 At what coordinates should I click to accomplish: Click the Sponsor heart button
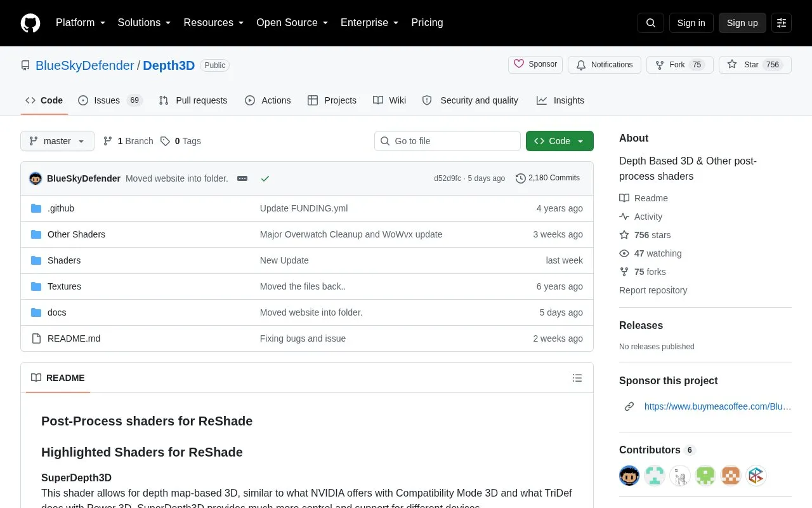coord(535,65)
